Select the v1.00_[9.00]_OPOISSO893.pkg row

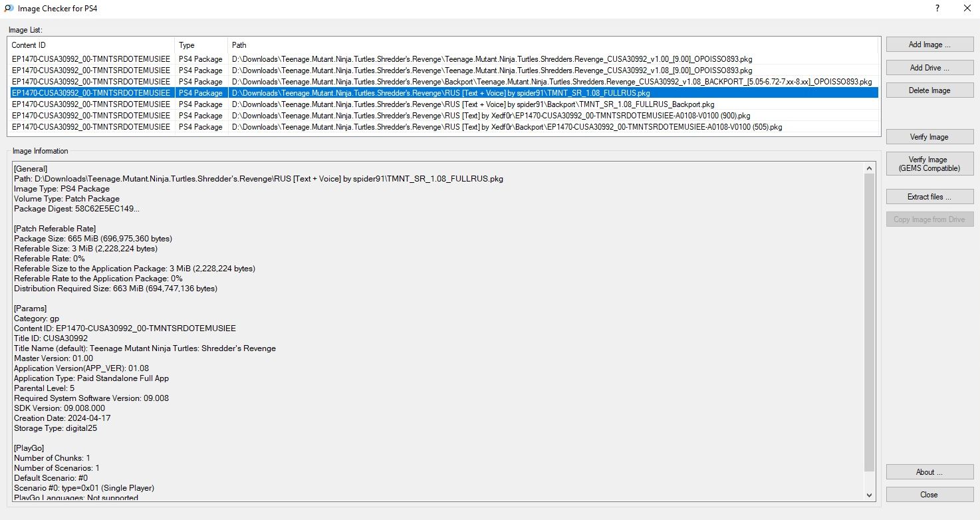443,59
